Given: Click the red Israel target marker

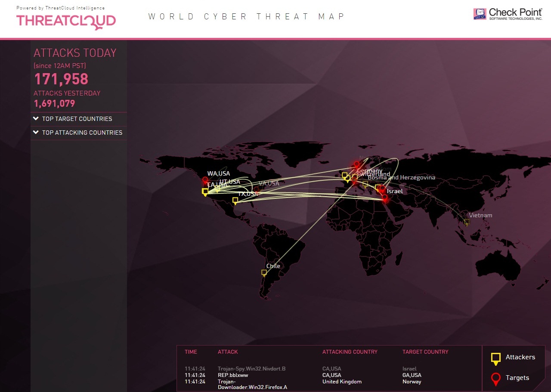Looking at the screenshot, I should click(x=384, y=199).
